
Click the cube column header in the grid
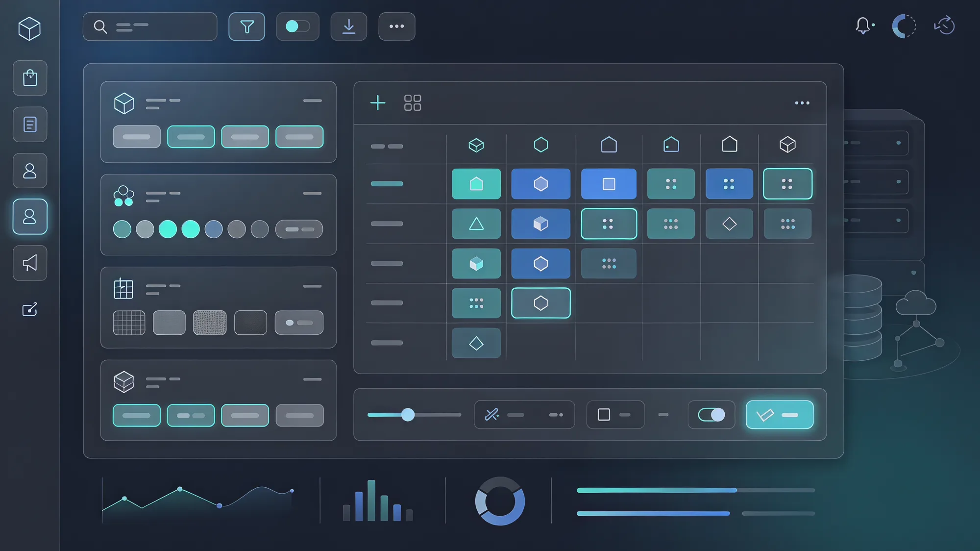pos(476,145)
